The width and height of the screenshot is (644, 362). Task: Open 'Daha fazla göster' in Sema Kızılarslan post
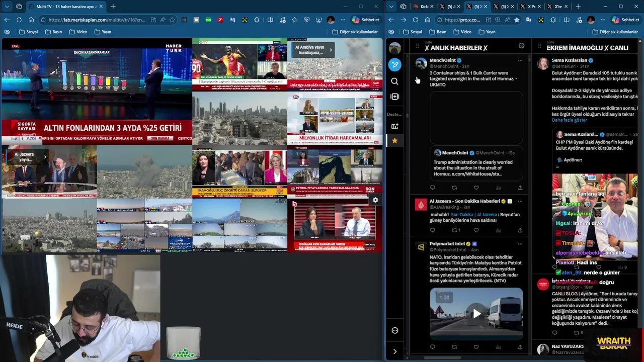pyautogui.click(x=569, y=120)
